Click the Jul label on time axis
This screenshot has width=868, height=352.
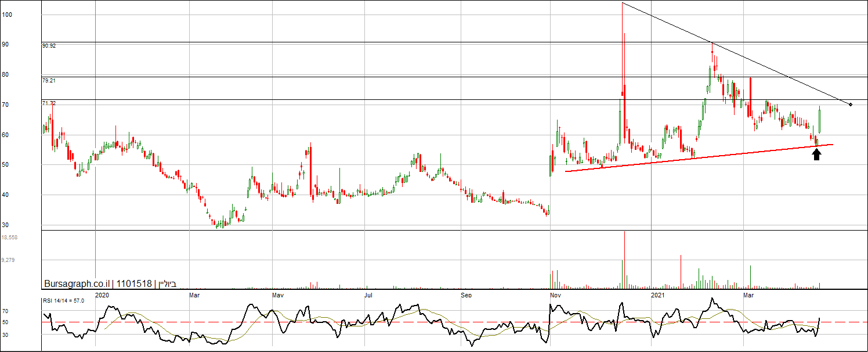[x=368, y=296]
